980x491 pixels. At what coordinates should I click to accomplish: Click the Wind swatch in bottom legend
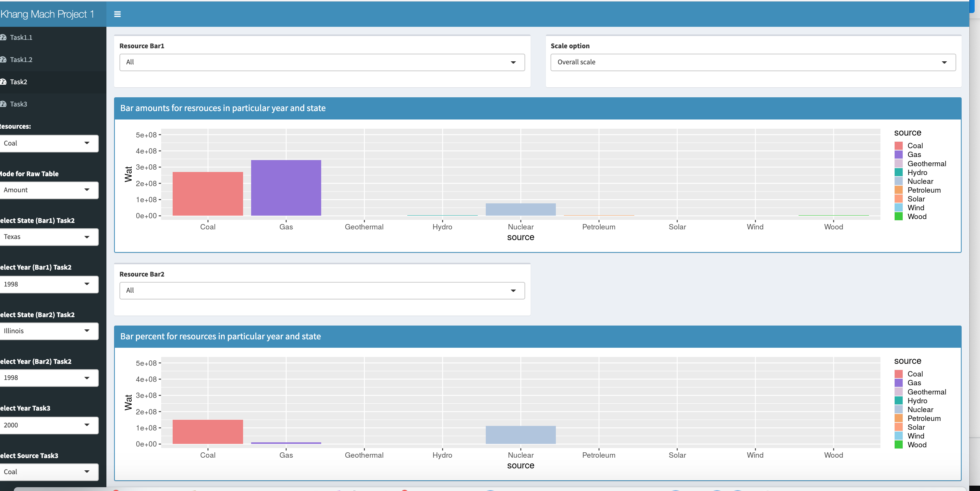coord(898,436)
